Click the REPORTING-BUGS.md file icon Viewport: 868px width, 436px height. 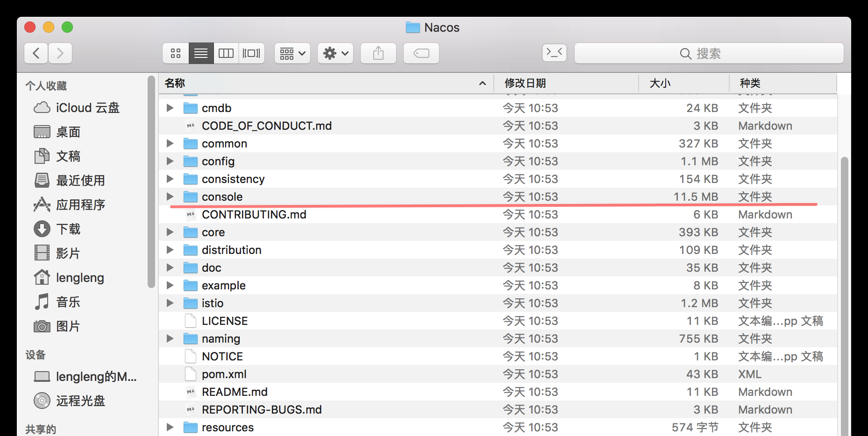(x=191, y=409)
